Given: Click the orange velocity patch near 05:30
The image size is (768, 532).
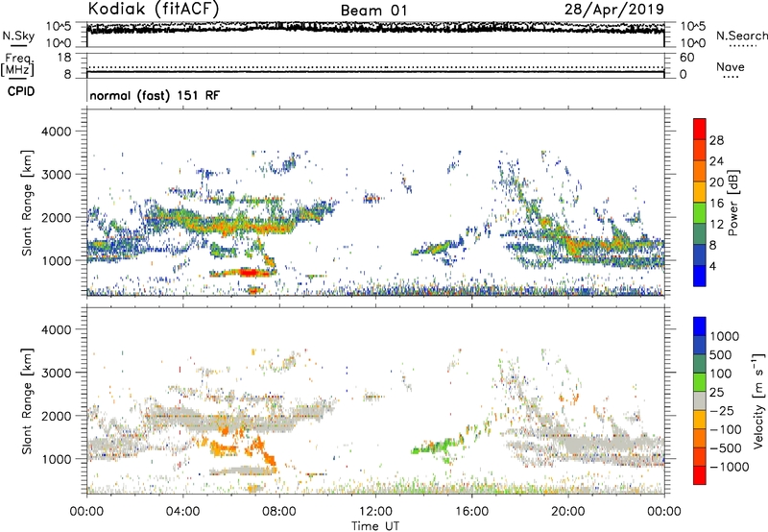Looking at the screenshot, I should (x=225, y=447).
